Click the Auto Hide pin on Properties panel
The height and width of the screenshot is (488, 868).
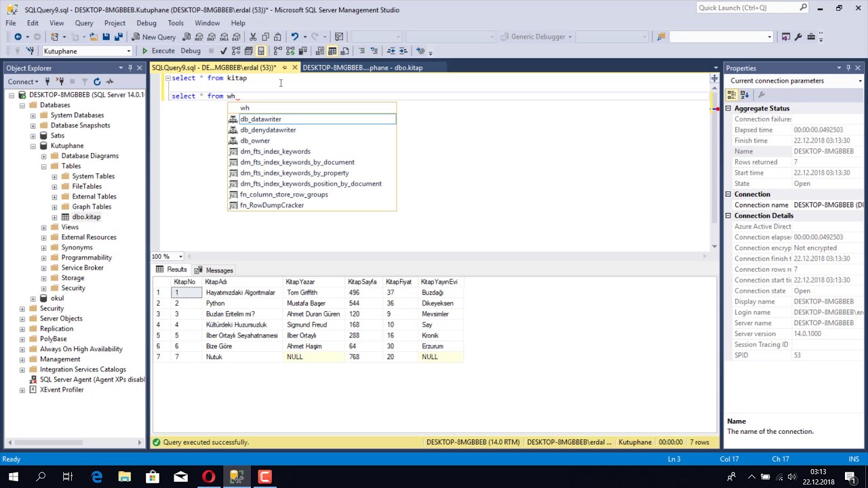click(848, 68)
